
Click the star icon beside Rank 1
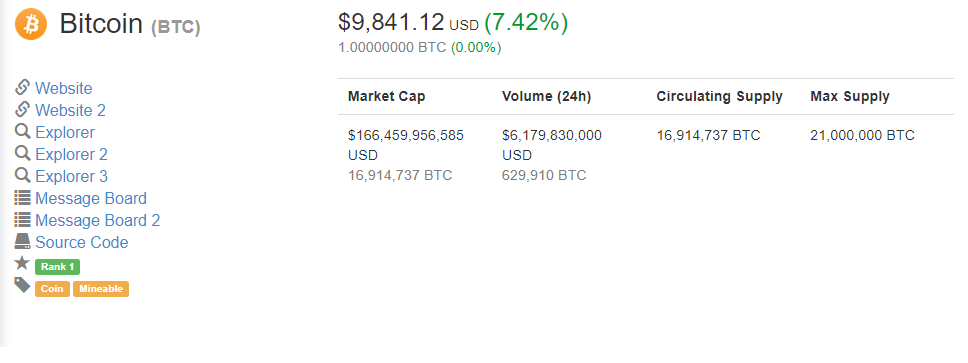[x=22, y=264]
